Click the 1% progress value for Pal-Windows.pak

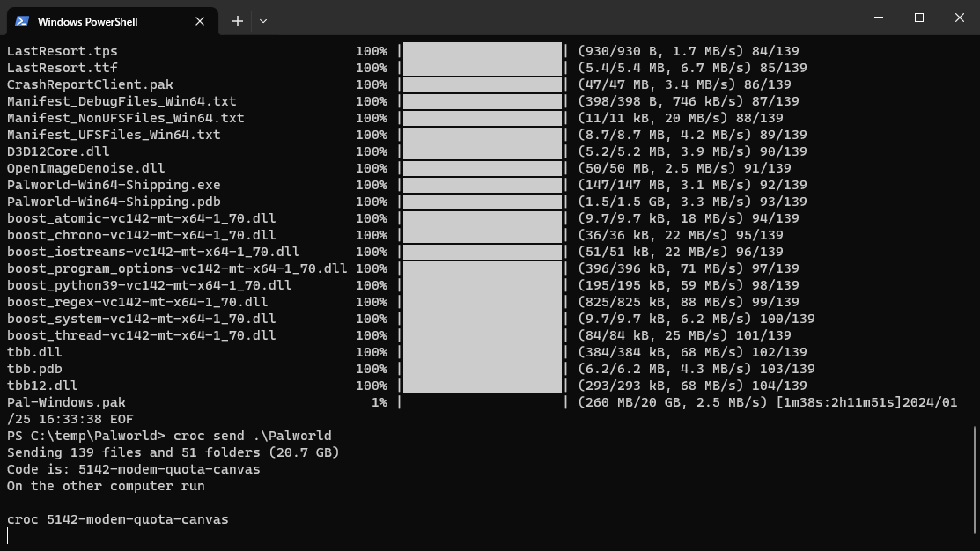click(x=379, y=403)
